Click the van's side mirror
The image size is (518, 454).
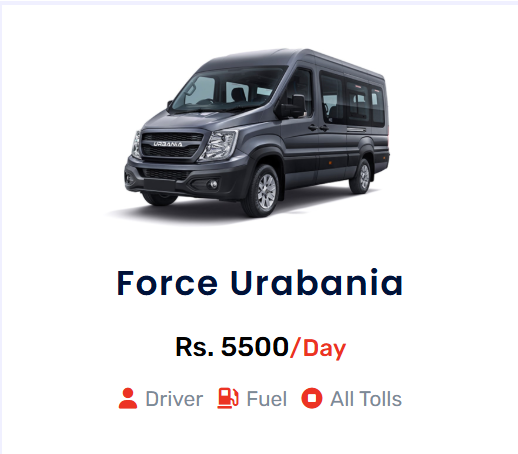(x=294, y=107)
